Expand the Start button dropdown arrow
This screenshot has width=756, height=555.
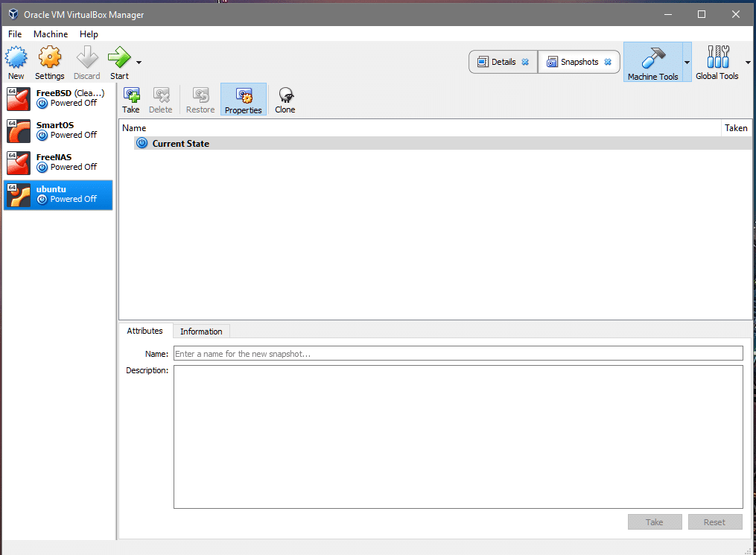[x=139, y=62]
